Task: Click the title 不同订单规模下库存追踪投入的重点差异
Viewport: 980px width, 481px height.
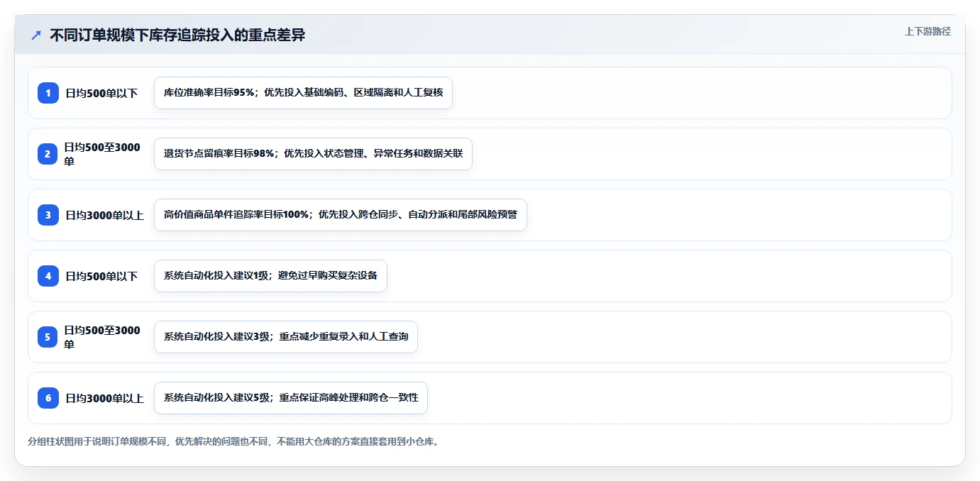Action: point(177,35)
